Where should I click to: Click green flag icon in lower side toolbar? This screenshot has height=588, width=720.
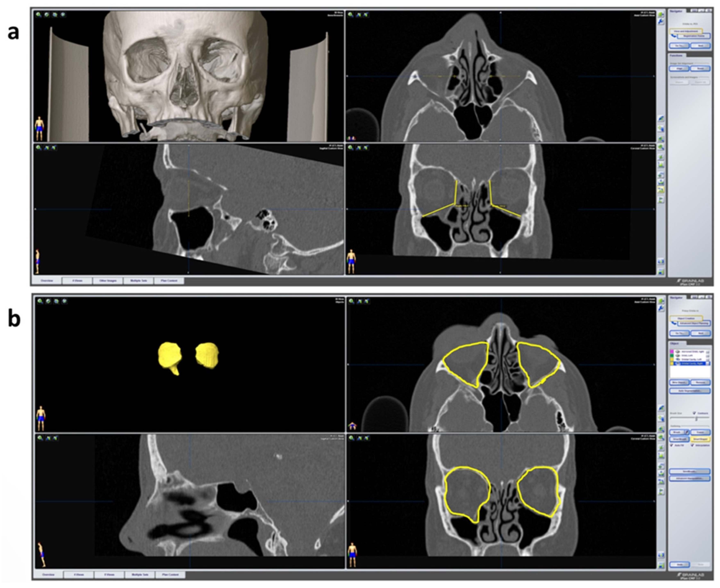point(661,492)
